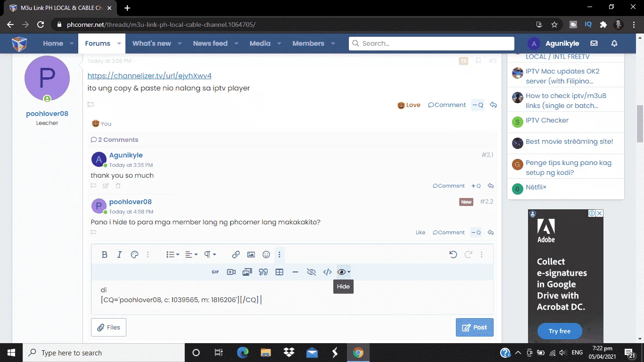The width and height of the screenshot is (644, 362).
Task: Go to the Home tab
Action: click(53, 43)
